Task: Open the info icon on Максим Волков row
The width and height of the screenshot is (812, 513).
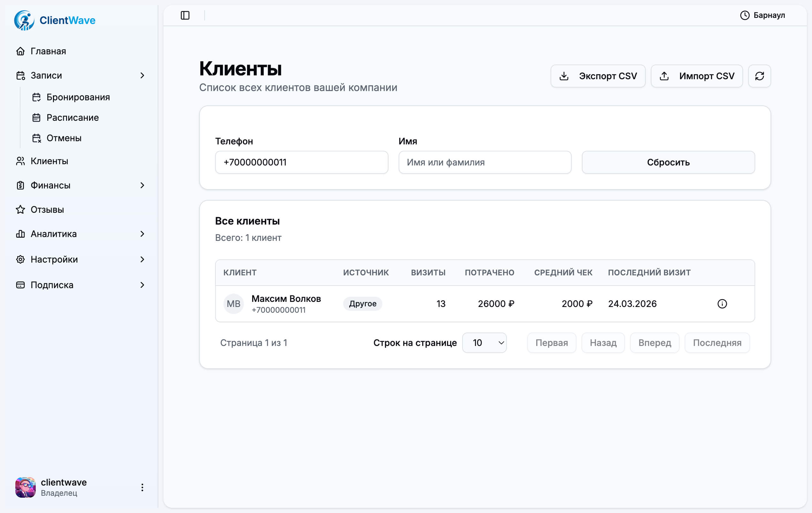Action: [722, 303]
